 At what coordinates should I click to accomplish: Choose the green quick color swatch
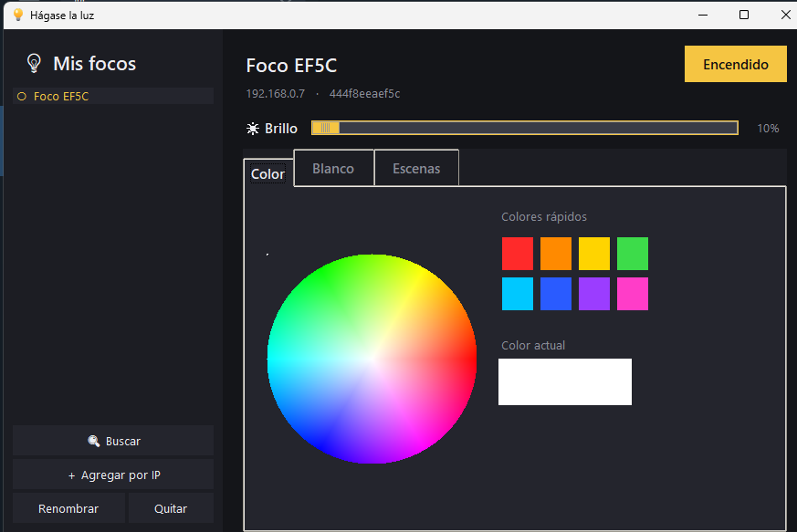pos(633,254)
